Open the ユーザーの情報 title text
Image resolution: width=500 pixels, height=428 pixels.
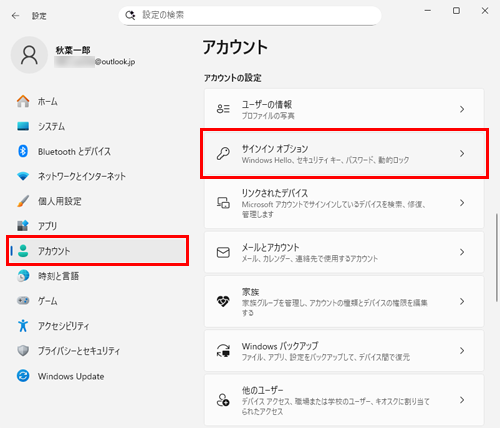pos(267,104)
